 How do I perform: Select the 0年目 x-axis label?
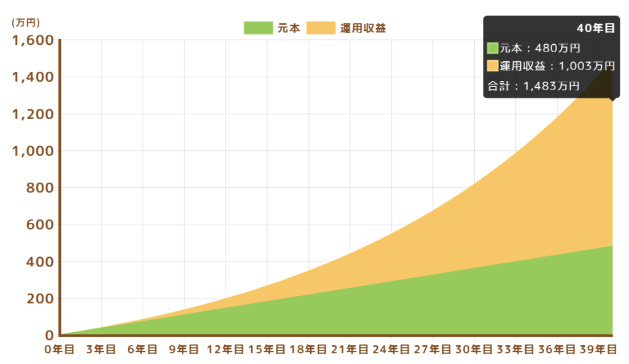(60, 349)
